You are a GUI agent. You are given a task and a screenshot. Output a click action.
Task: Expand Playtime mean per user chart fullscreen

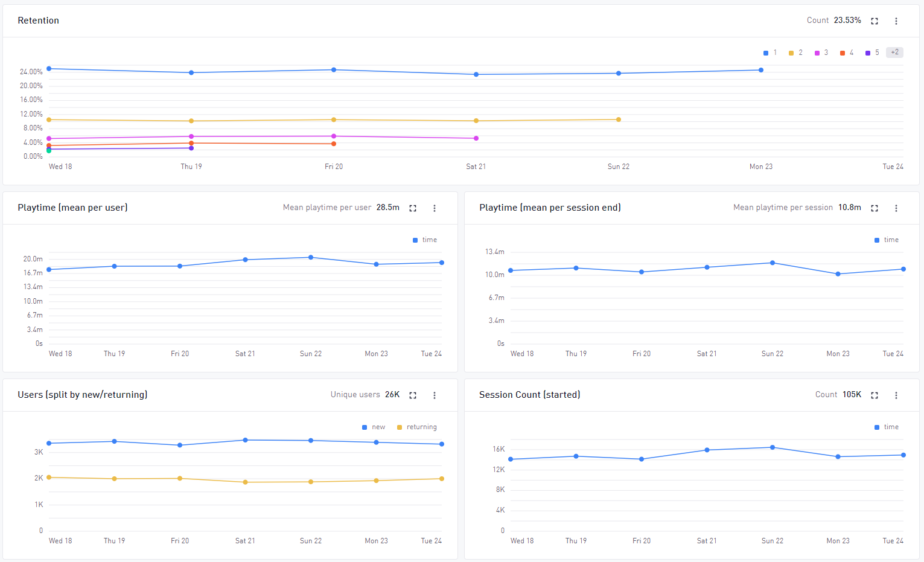[413, 208]
